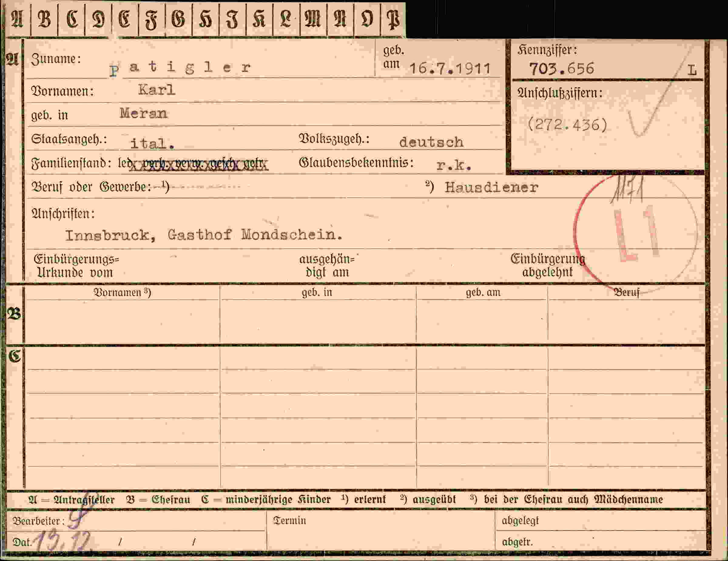Click the 'abgelegt' label
Viewport: 728px width, 561px height.
pos(520,520)
